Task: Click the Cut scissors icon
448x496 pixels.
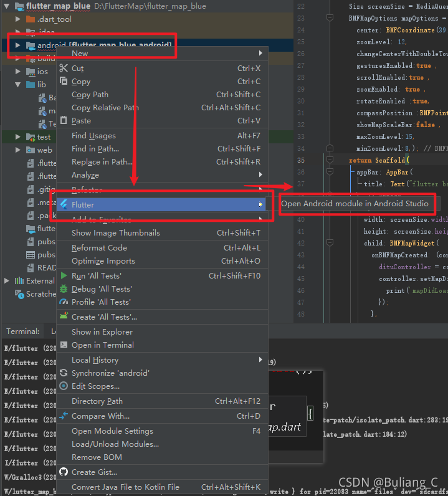Action: pyautogui.click(x=64, y=68)
